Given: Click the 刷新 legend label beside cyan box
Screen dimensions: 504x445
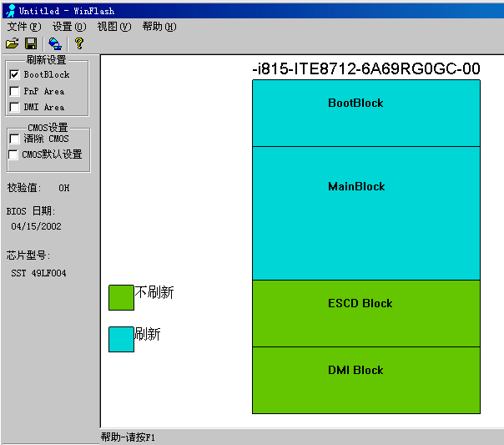Looking at the screenshot, I should pyautogui.click(x=147, y=334).
